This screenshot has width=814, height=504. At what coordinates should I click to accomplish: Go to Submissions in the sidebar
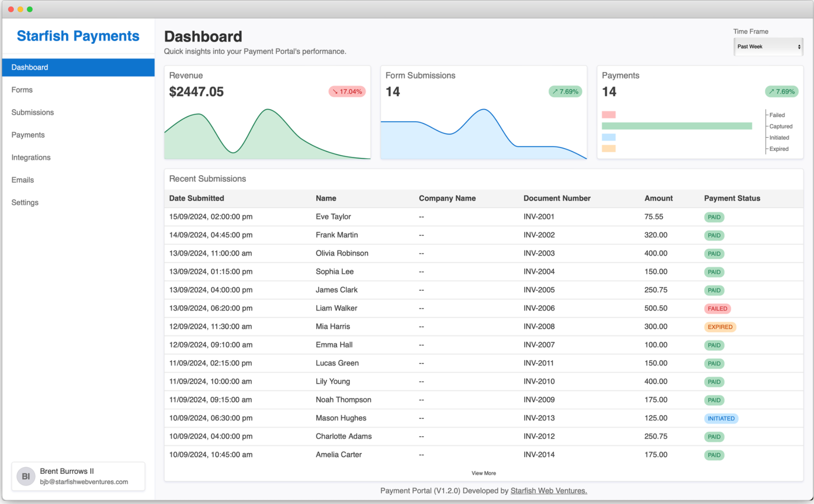pos(78,112)
